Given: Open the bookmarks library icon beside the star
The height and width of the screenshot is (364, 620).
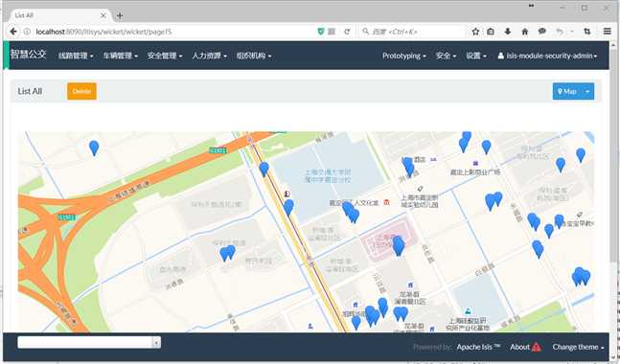Looking at the screenshot, I should pos(491,32).
